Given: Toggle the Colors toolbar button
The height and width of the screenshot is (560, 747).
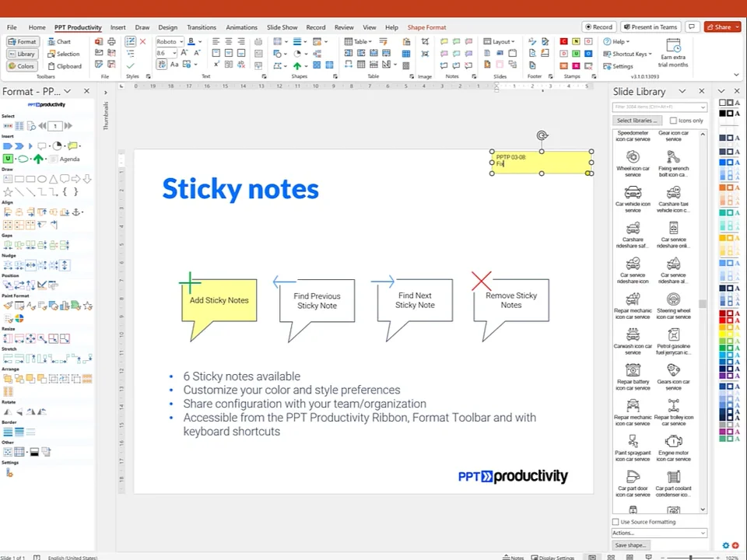Looking at the screenshot, I should (x=23, y=66).
